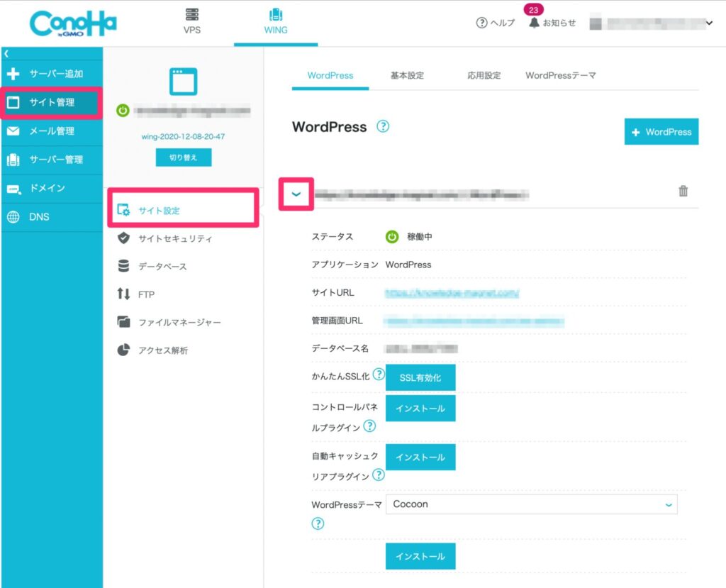
Task: Click the notification badge showing 23
Action: (533, 10)
